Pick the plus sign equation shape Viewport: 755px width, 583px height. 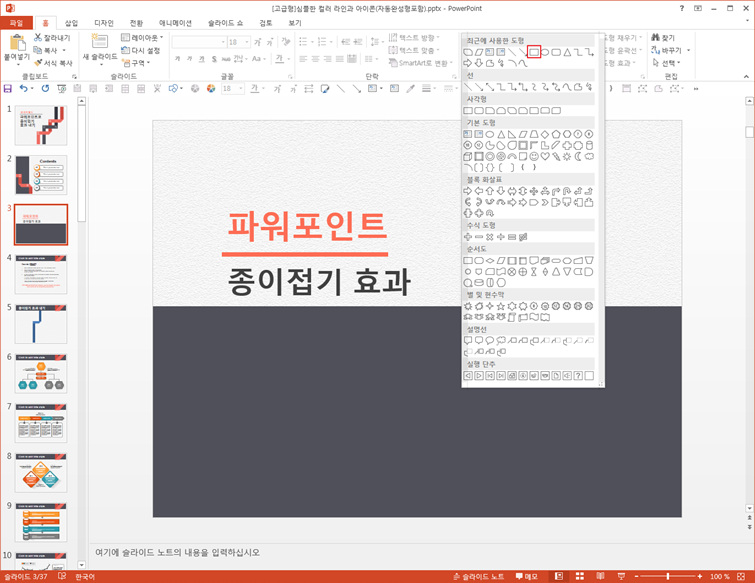coord(468,237)
